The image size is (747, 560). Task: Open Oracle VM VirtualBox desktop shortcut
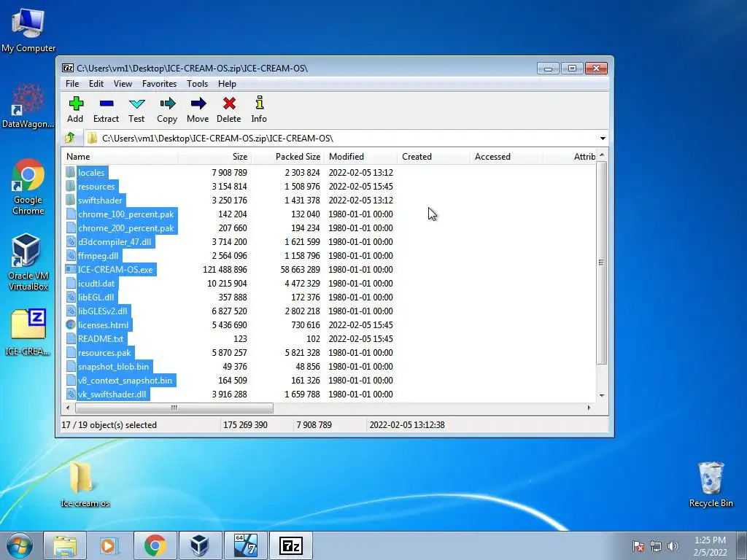point(28,262)
